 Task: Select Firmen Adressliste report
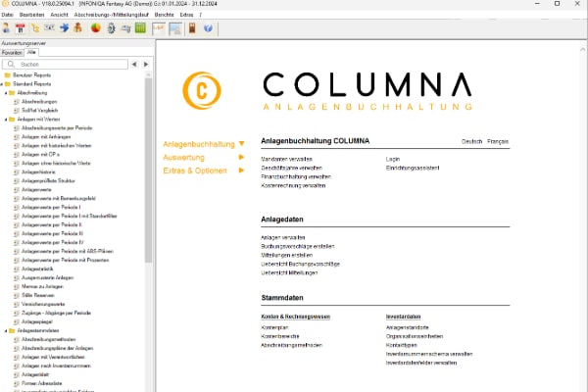tap(41, 383)
